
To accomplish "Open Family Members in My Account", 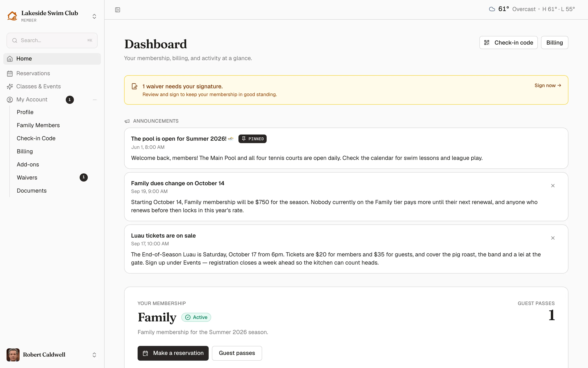I will coord(38,125).
